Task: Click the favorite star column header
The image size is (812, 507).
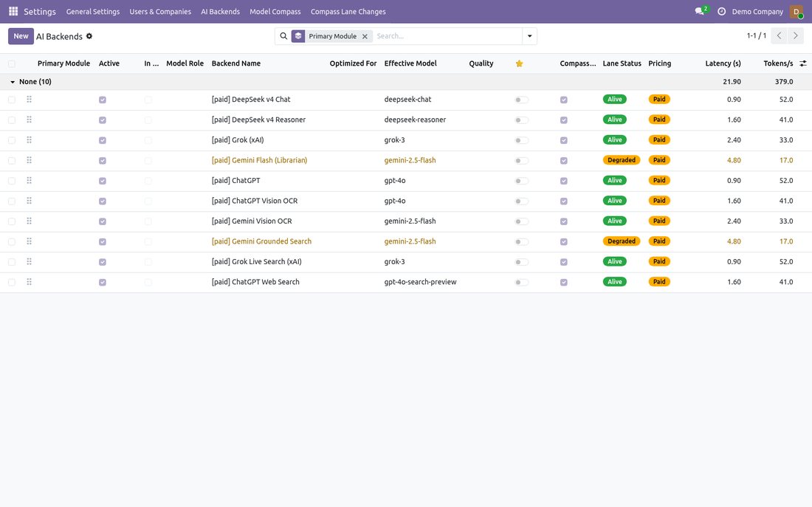Action: [x=520, y=63]
